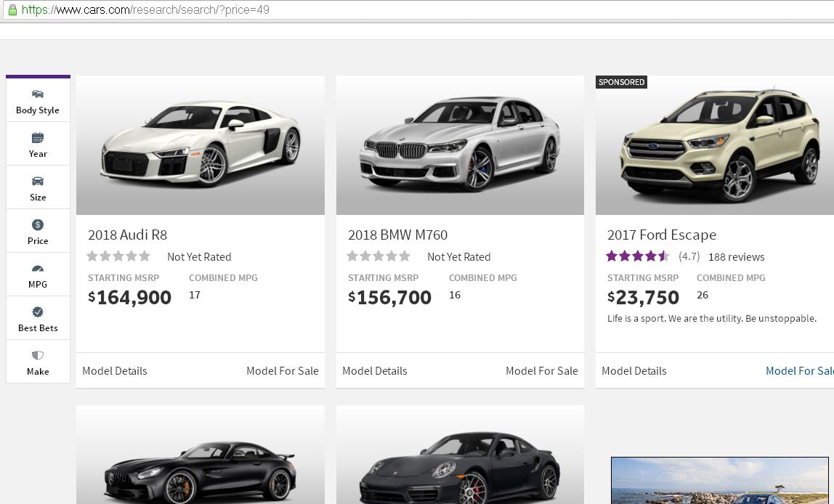Screen dimensions: 834x504
Task: Click the URL address bar field
Action: 418,9
